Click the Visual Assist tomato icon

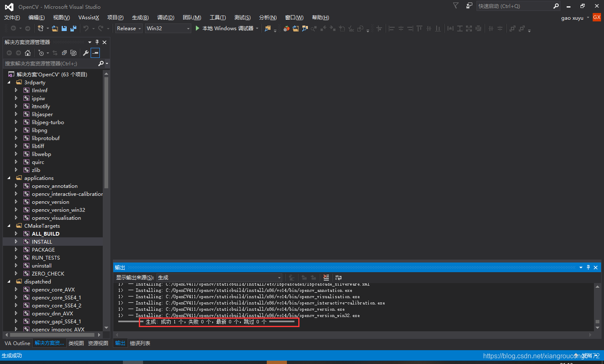(x=286, y=29)
